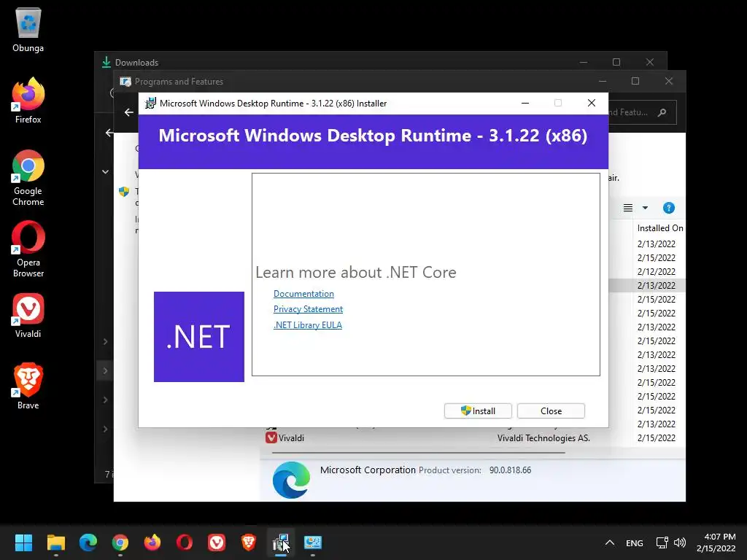Screen dimensions: 747x560
Task: Open the Documentation link
Action: click(303, 294)
